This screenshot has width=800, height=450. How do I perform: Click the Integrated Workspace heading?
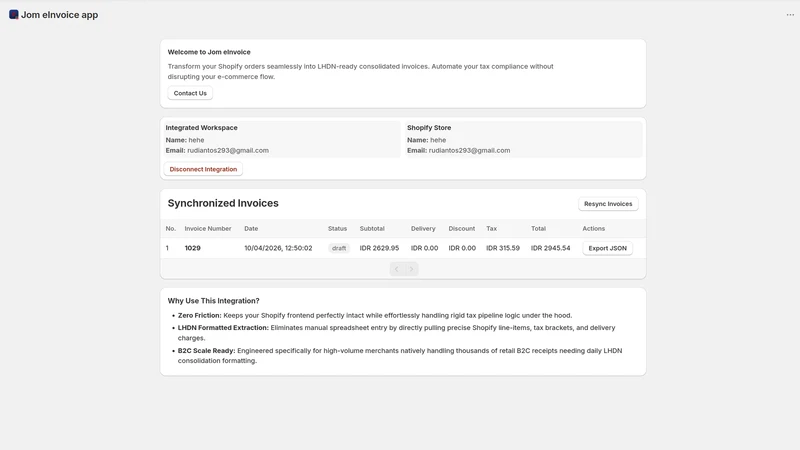click(x=201, y=128)
